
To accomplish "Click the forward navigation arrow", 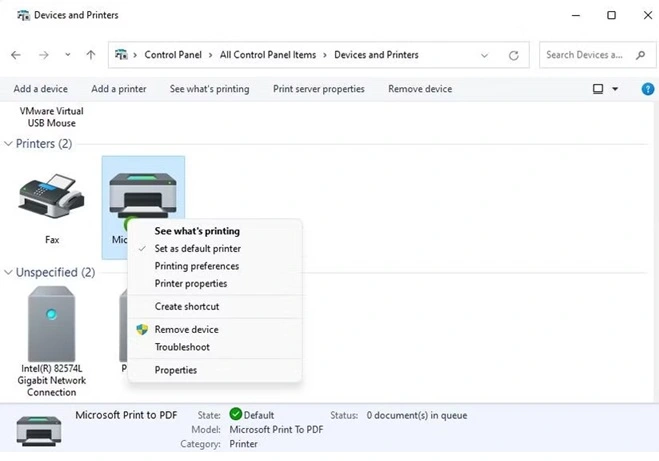I will [x=42, y=55].
